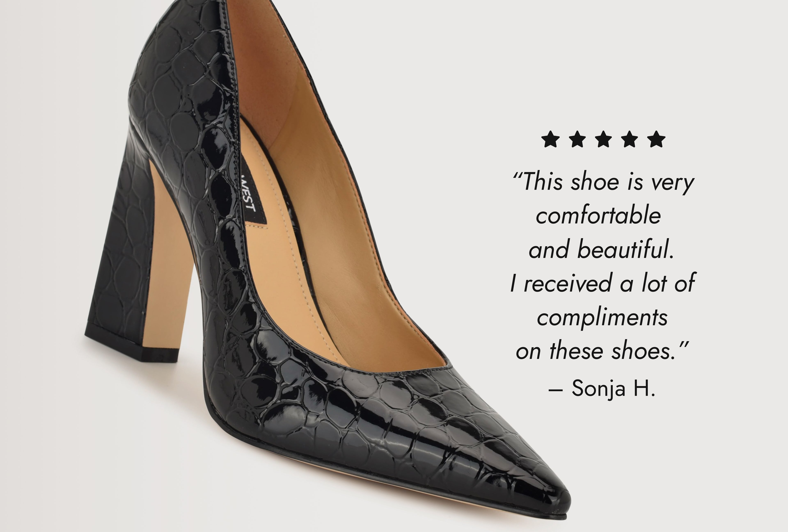Image resolution: width=788 pixels, height=532 pixels.
Task: Click the fourth rating star
Action: (630, 139)
